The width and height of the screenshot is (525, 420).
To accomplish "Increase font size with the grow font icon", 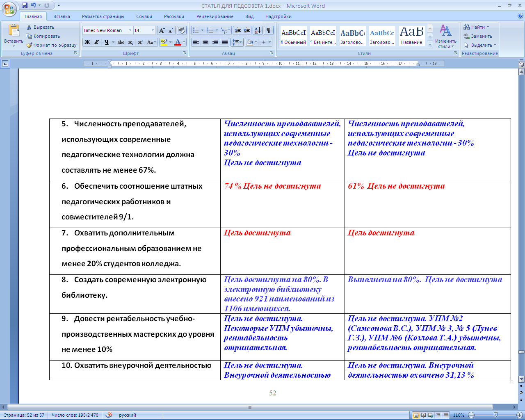I will click(x=162, y=31).
